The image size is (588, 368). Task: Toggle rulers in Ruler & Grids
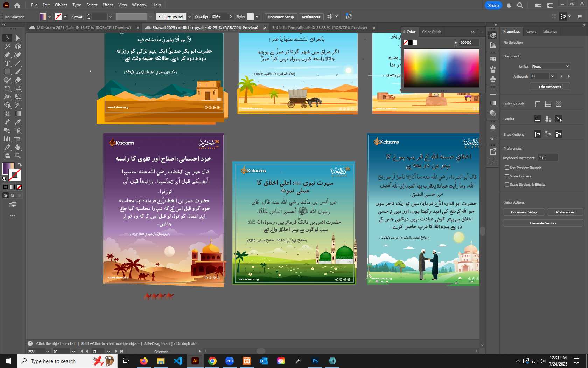point(538,104)
